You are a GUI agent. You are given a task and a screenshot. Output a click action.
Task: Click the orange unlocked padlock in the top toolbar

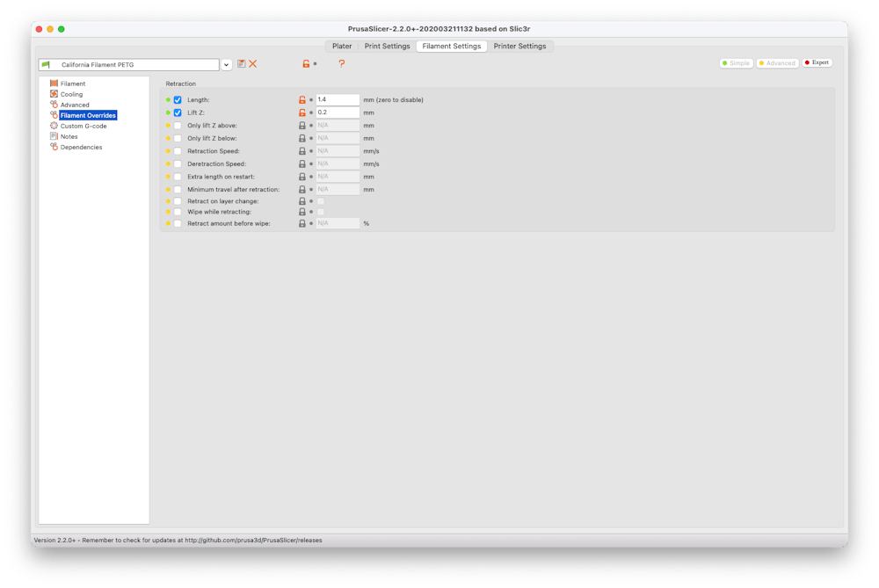[x=306, y=64]
